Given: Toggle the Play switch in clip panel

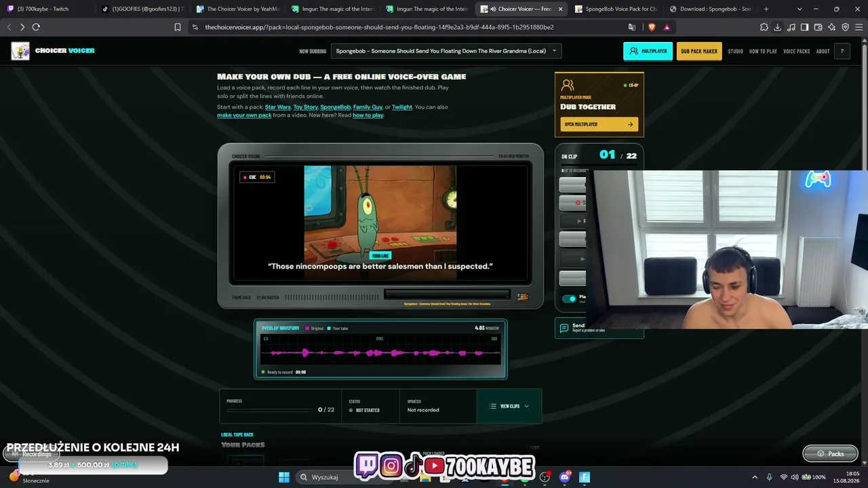Looking at the screenshot, I should click(570, 298).
